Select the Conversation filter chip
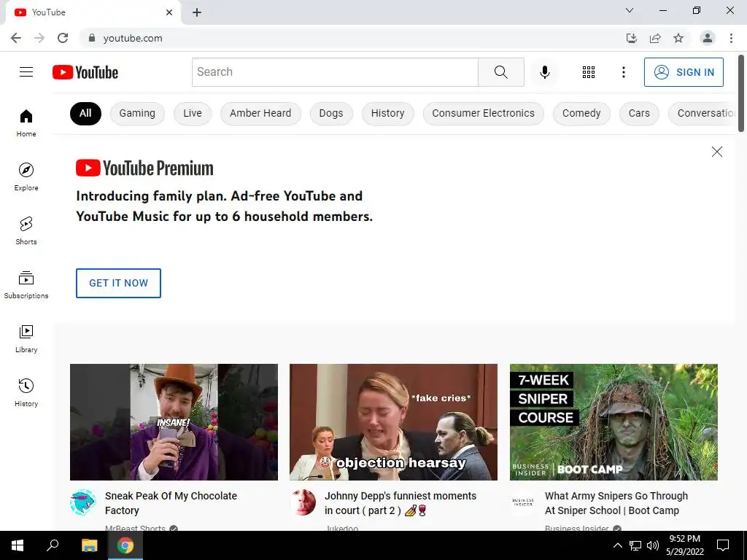Screen dimensions: 747x560 (x=703, y=113)
